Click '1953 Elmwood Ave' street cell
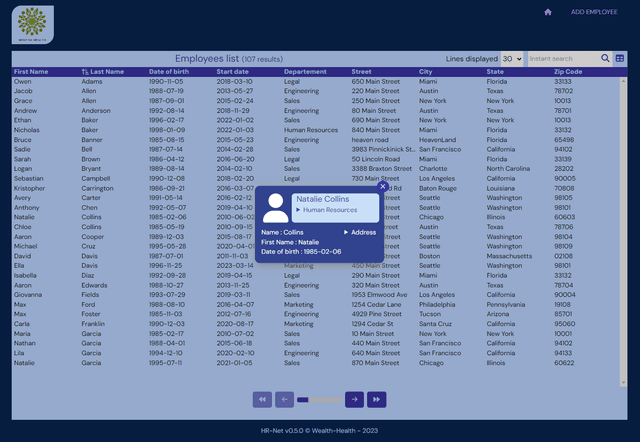The height and width of the screenshot is (442, 640). (380, 295)
